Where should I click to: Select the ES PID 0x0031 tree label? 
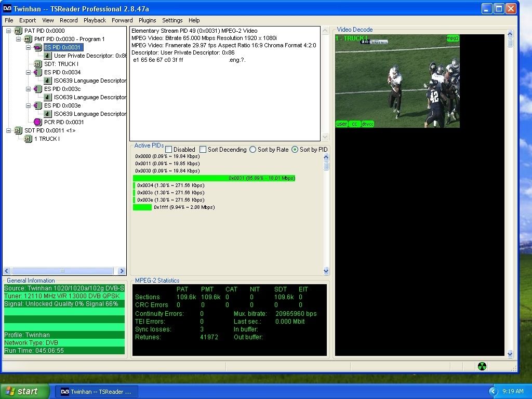pos(62,47)
